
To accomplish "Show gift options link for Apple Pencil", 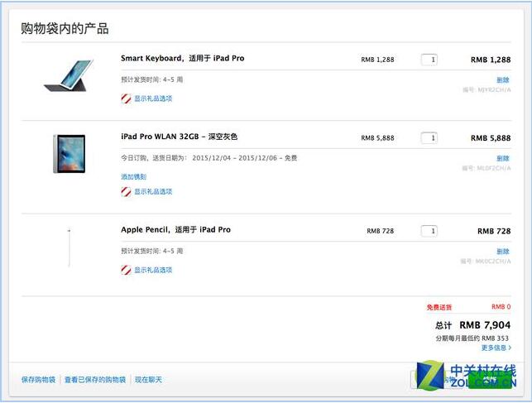I will point(153,270).
